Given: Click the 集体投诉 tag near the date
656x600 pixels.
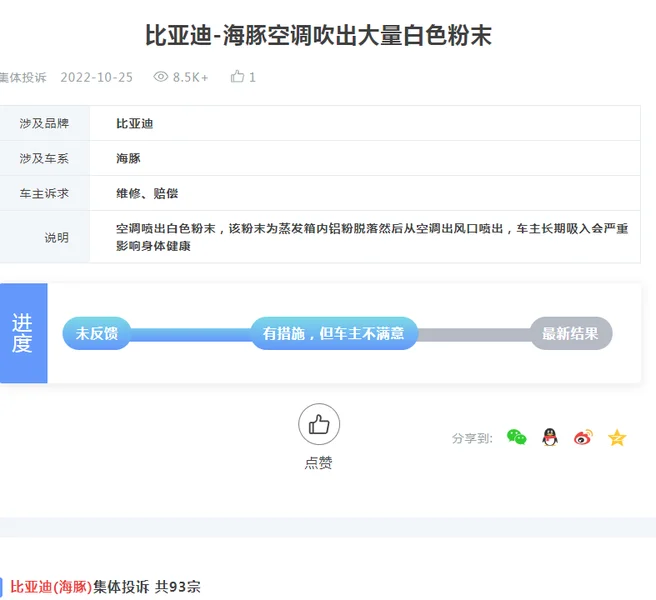Looking at the screenshot, I should (x=23, y=77).
